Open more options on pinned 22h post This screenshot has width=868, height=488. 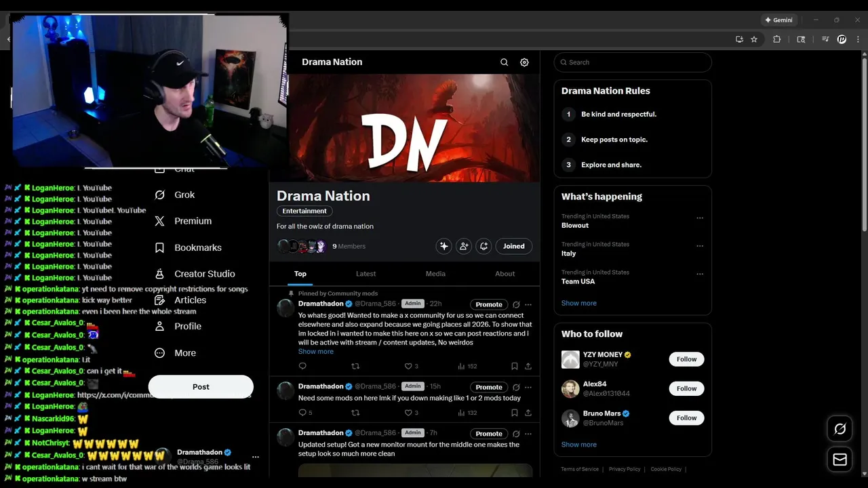(528, 304)
